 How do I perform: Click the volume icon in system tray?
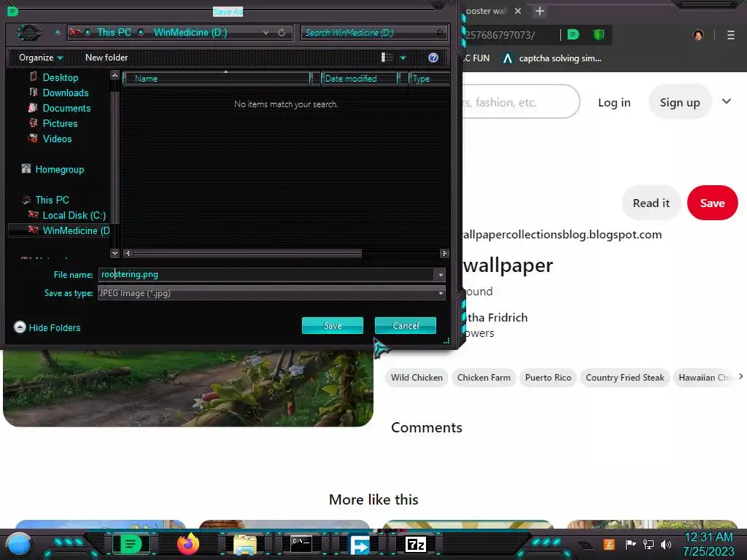pyautogui.click(x=666, y=544)
